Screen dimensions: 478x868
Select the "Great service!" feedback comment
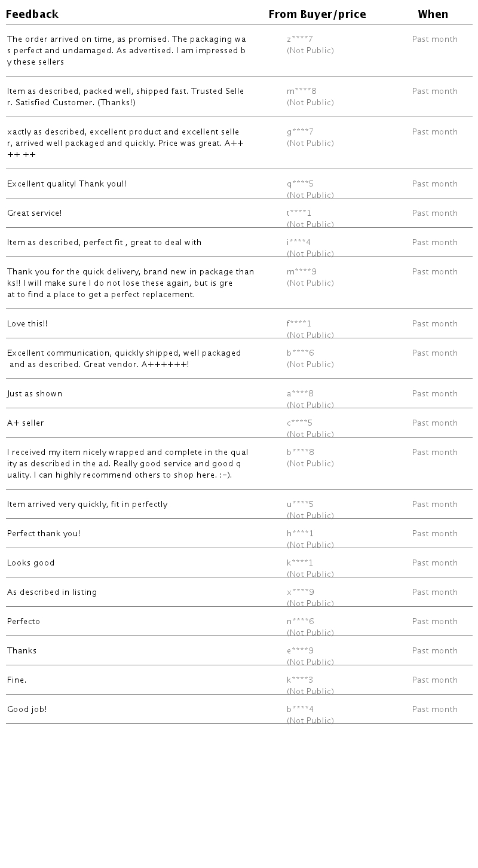click(35, 213)
